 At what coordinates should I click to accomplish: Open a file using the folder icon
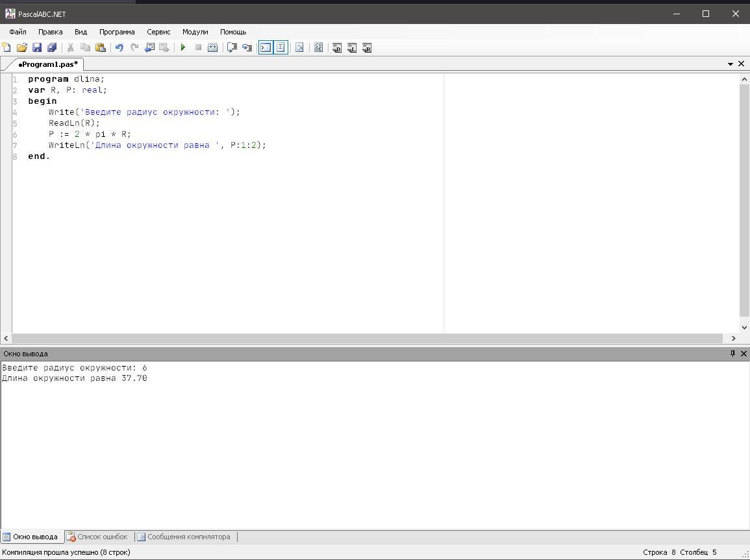(21, 47)
